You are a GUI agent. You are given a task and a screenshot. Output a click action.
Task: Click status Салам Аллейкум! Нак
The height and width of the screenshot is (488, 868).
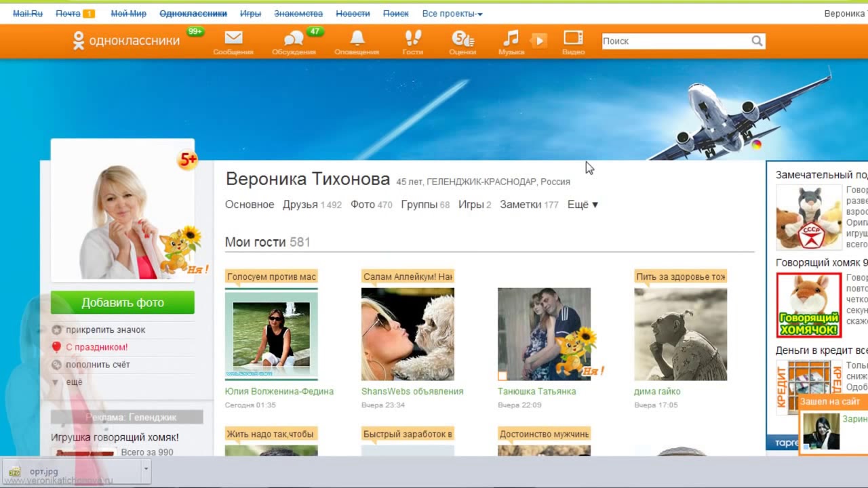[408, 277]
